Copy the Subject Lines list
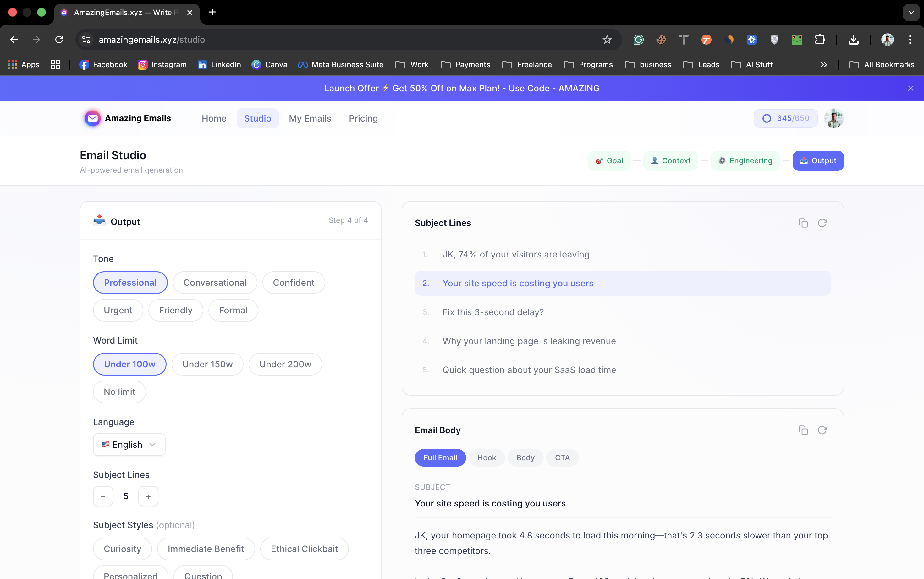This screenshot has width=924, height=579. pyautogui.click(x=803, y=223)
